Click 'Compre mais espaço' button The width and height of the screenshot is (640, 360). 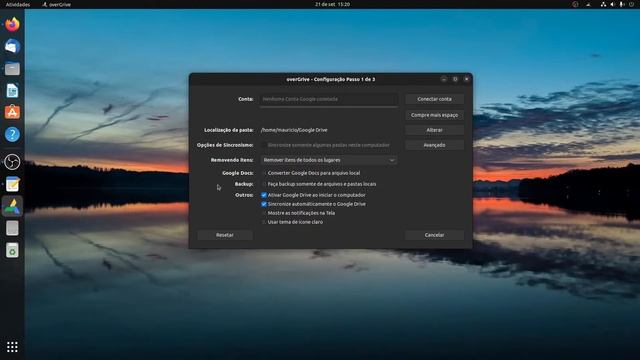coord(434,115)
